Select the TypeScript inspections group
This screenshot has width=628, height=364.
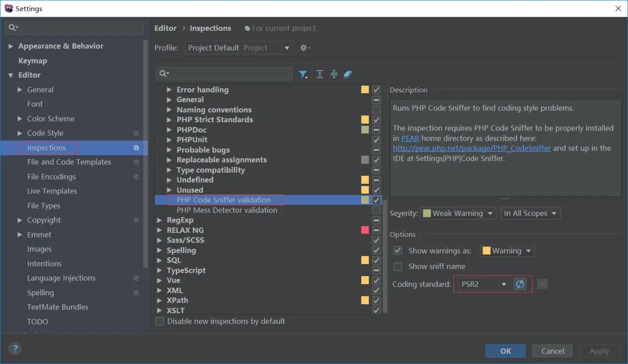[186, 270]
